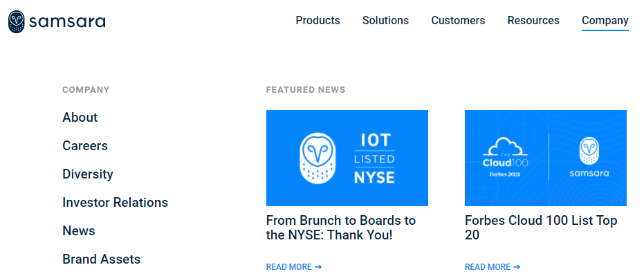Open the Careers page link

[x=85, y=145]
